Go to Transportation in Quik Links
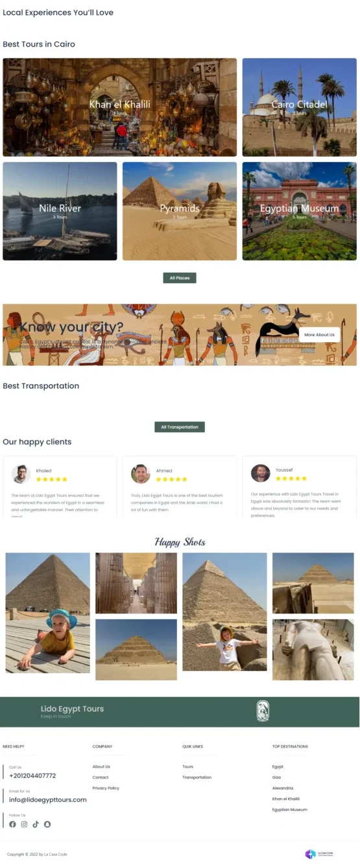This screenshot has width=360, height=868. [197, 777]
